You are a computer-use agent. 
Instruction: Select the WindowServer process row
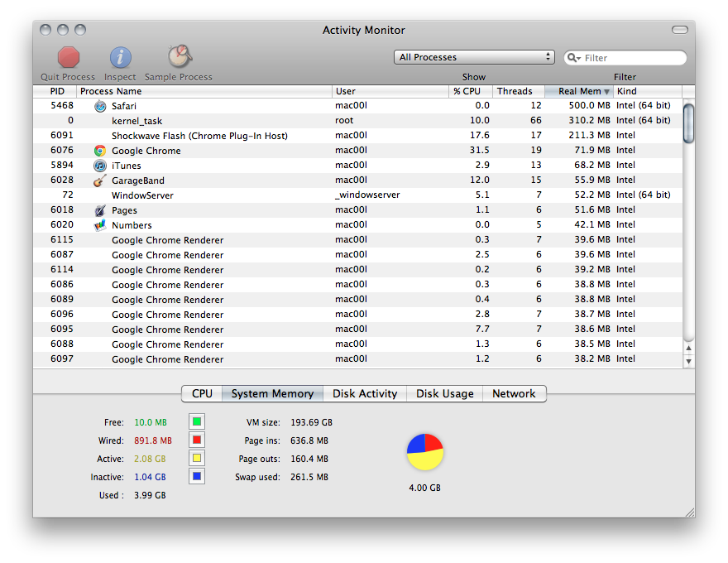[358, 195]
